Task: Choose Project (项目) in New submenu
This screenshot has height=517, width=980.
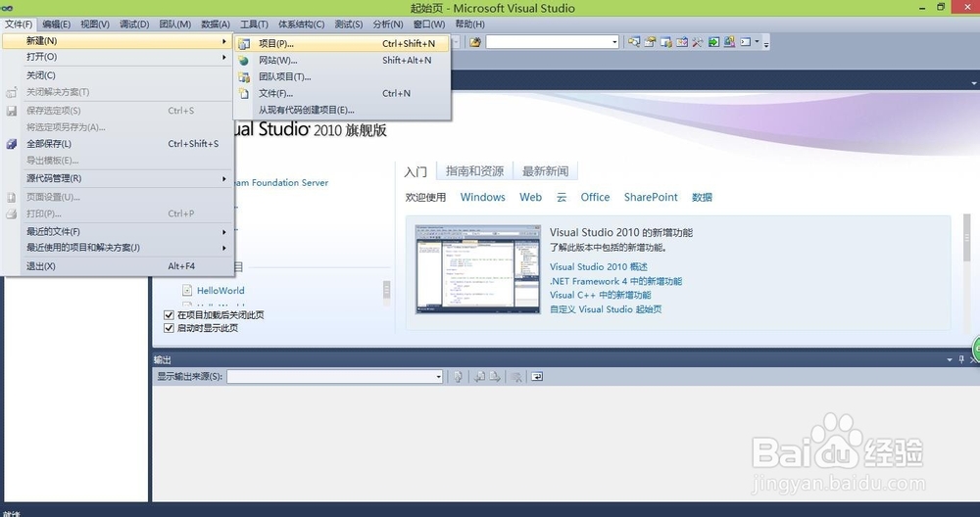Action: click(x=342, y=44)
